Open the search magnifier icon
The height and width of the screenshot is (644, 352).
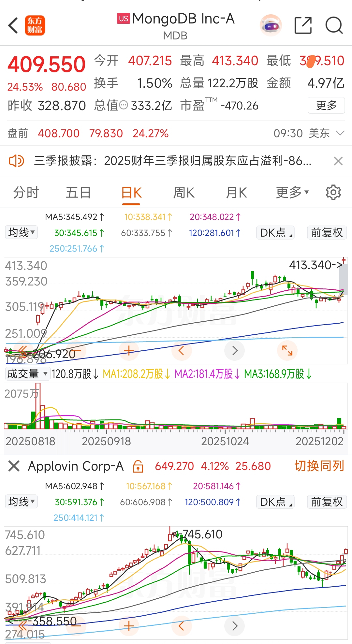click(334, 25)
